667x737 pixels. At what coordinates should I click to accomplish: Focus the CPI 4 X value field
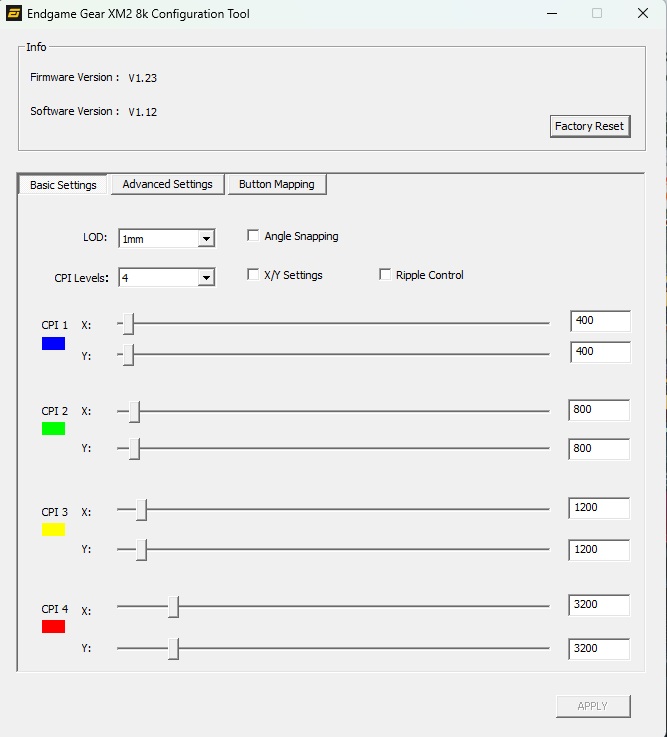click(599, 605)
